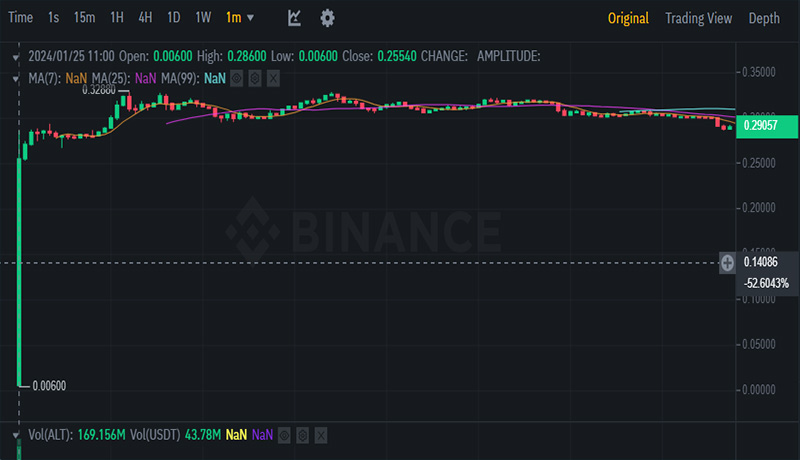Image resolution: width=800 pixels, height=460 pixels.
Task: Click the first large green candlestick
Action: [19, 270]
